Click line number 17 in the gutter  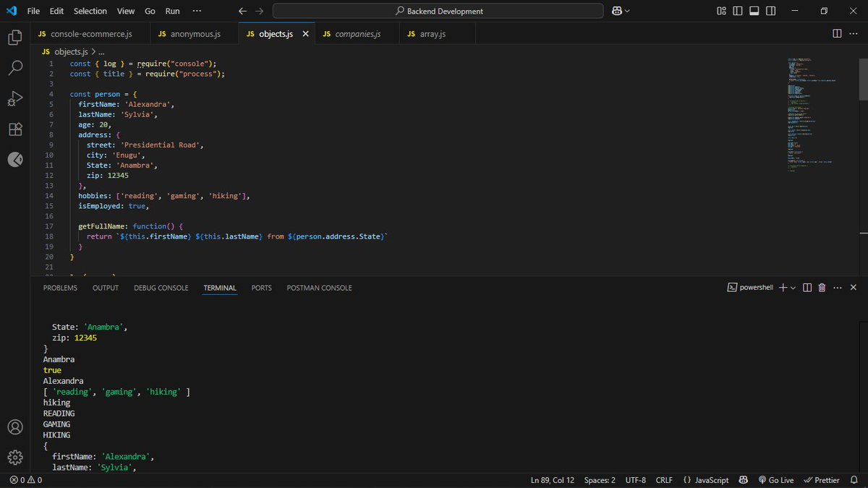[x=49, y=226]
